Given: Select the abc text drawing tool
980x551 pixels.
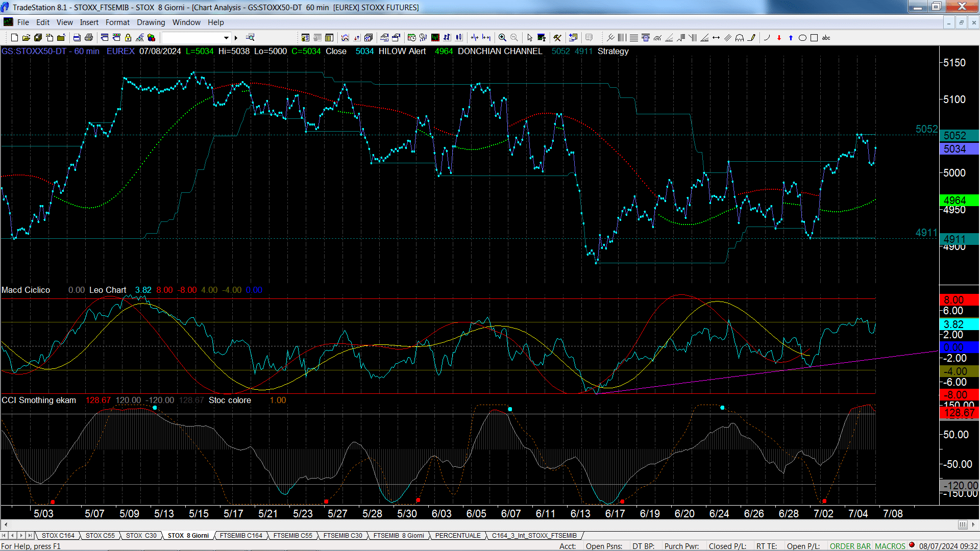Looking at the screenshot, I should pyautogui.click(x=826, y=38).
